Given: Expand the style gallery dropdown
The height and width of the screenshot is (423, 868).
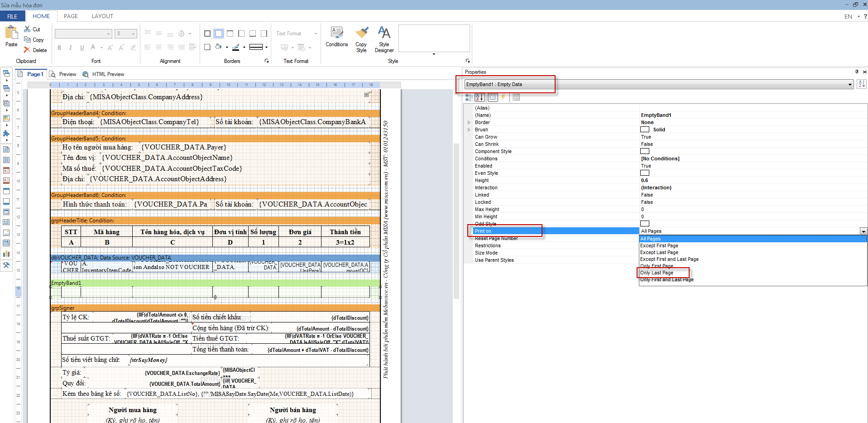Looking at the screenshot, I should [434, 54].
